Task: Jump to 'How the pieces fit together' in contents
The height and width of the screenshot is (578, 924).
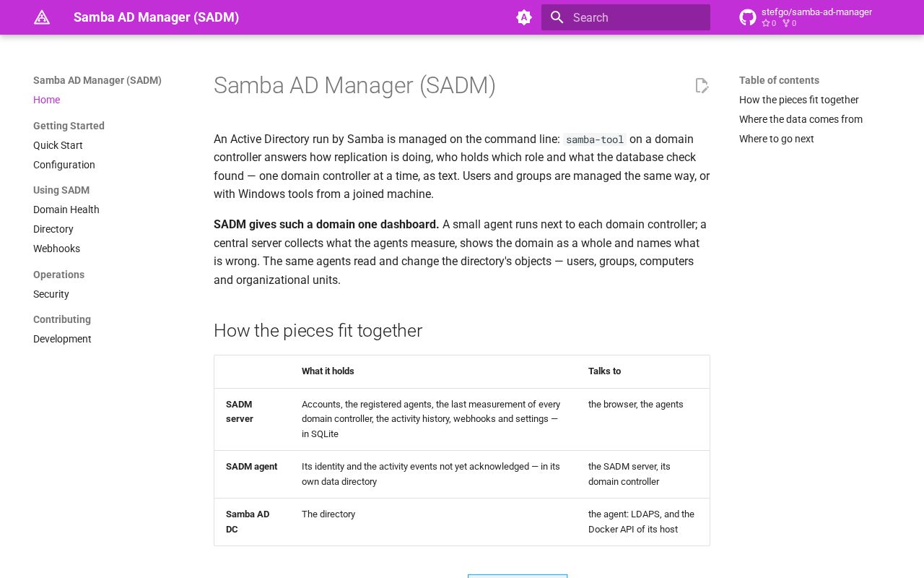Action: pyautogui.click(x=799, y=100)
